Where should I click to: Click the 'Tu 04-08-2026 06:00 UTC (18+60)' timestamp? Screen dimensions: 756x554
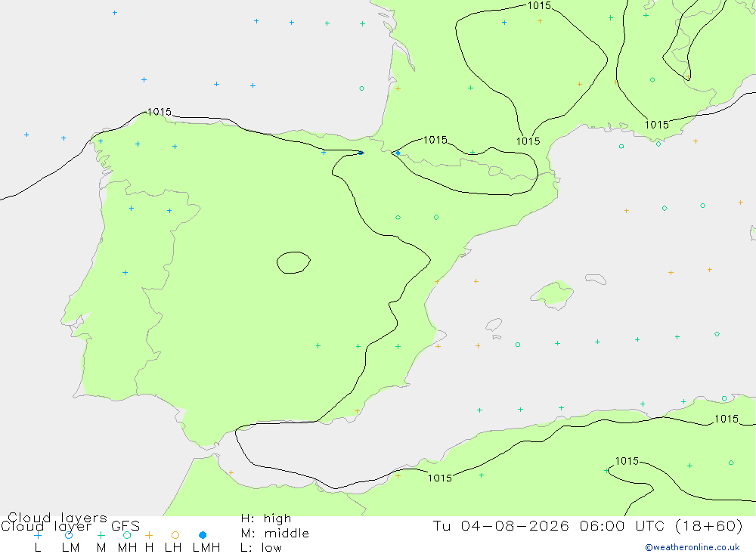point(587,525)
